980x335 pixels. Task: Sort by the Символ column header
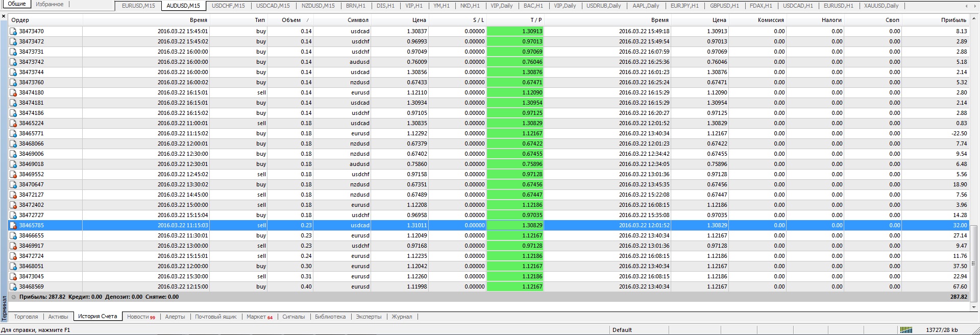pos(342,20)
